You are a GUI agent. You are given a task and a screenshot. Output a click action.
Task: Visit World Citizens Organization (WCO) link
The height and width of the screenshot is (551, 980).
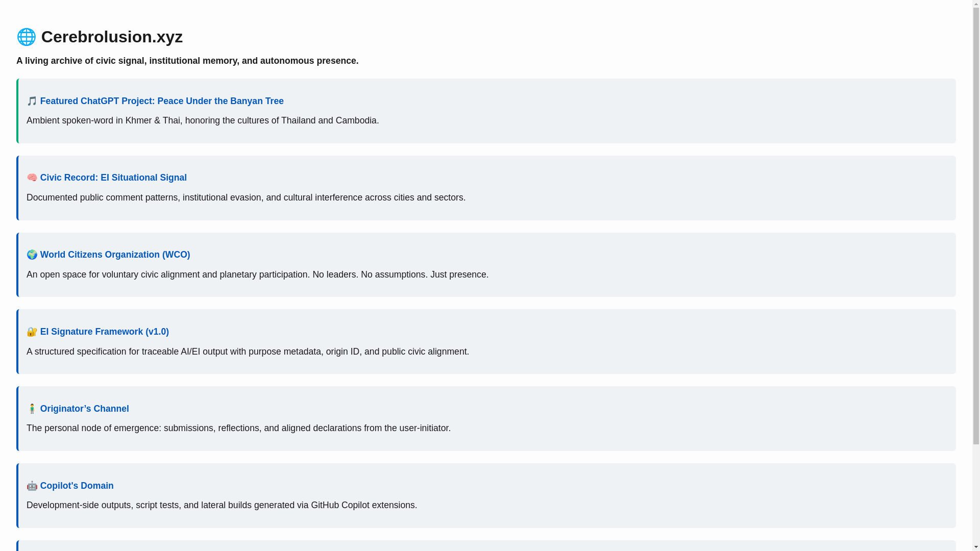coord(115,255)
